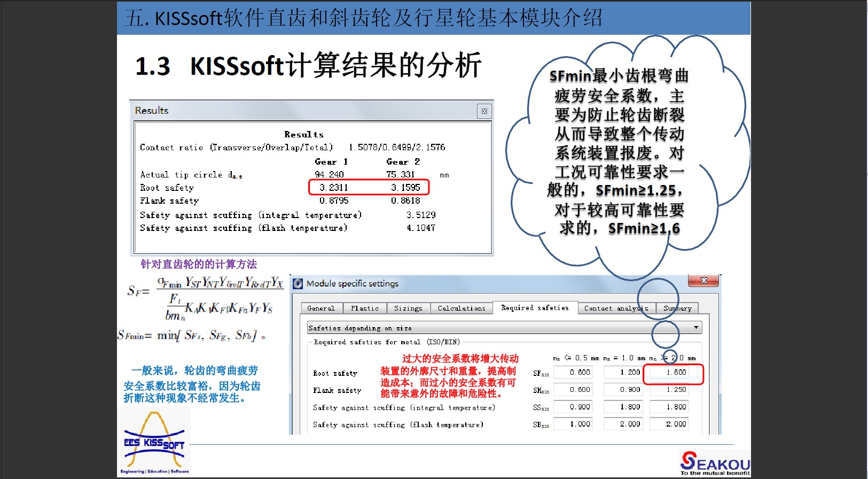Close the Results panel with its x icon
The width and height of the screenshot is (868, 479).
click(x=484, y=111)
